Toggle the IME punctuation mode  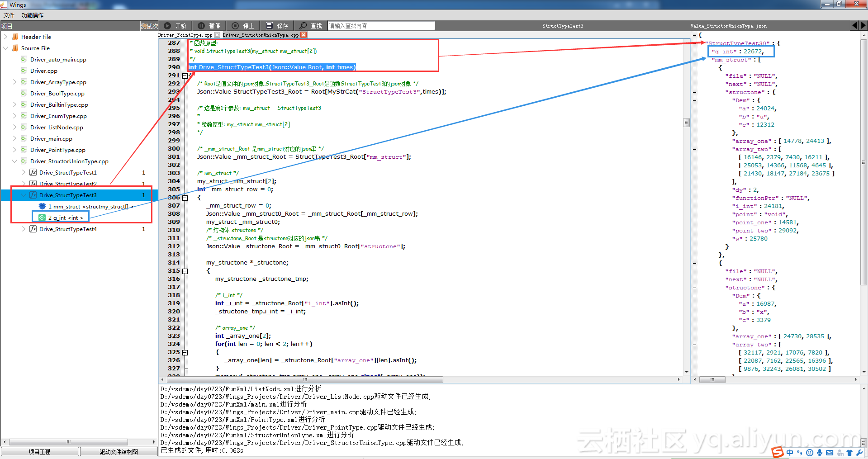point(800,453)
